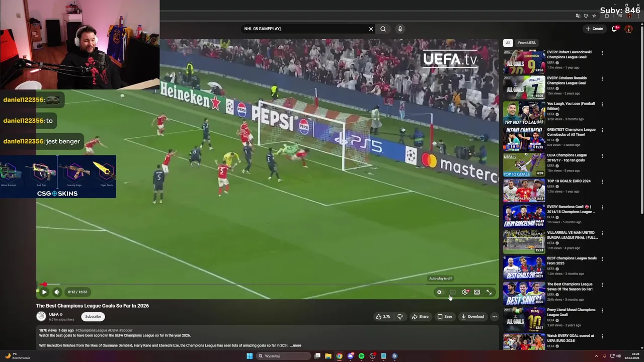This screenshot has height=362, width=644.
Task: Expand the description with ...more
Action: point(295,345)
